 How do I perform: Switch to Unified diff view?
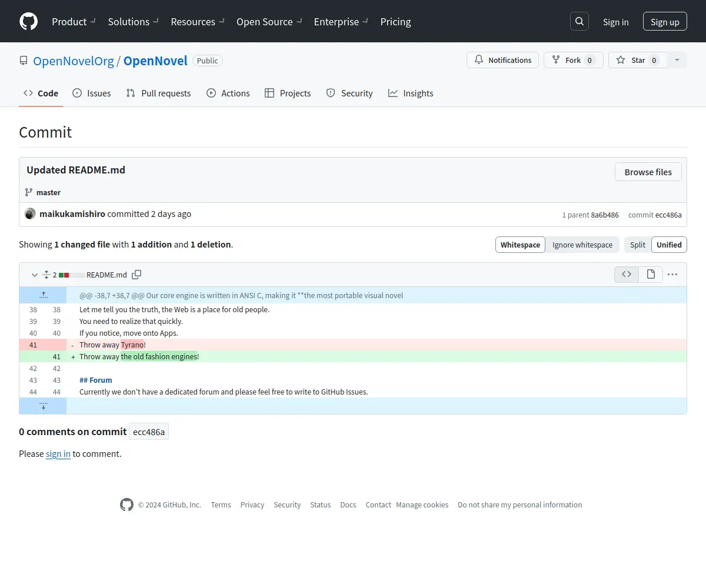669,245
